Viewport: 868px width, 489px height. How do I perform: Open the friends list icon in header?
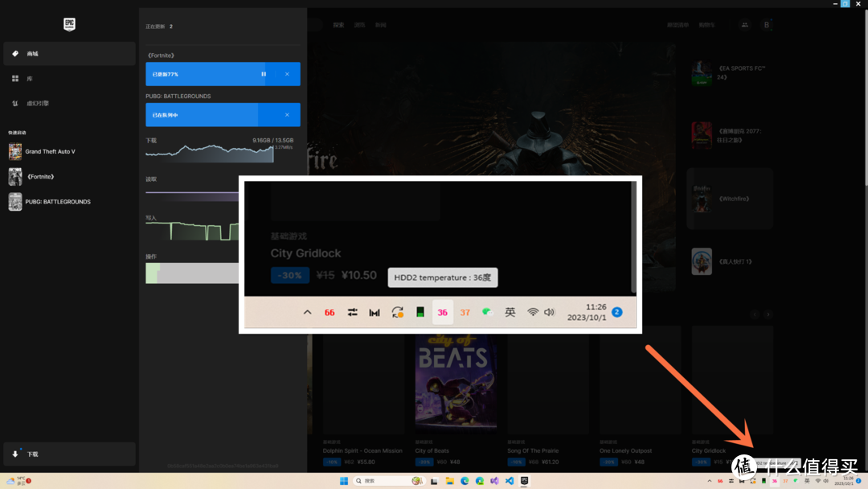click(744, 25)
